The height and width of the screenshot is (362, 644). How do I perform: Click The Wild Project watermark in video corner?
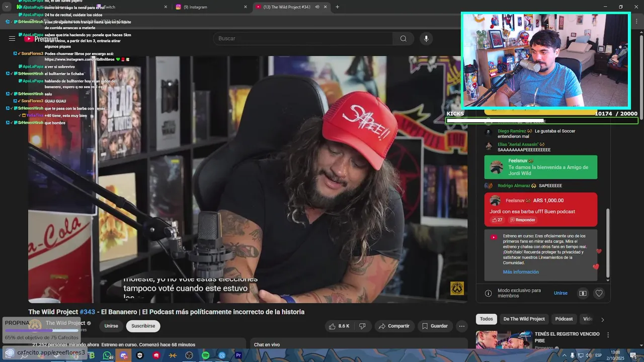pyautogui.click(x=457, y=288)
